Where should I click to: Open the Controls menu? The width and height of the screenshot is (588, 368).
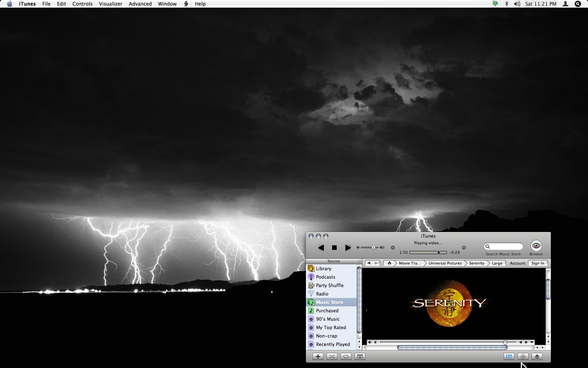click(x=82, y=4)
